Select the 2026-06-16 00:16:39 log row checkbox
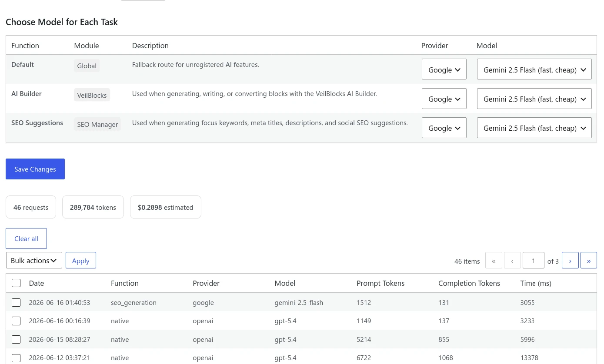 point(16,321)
